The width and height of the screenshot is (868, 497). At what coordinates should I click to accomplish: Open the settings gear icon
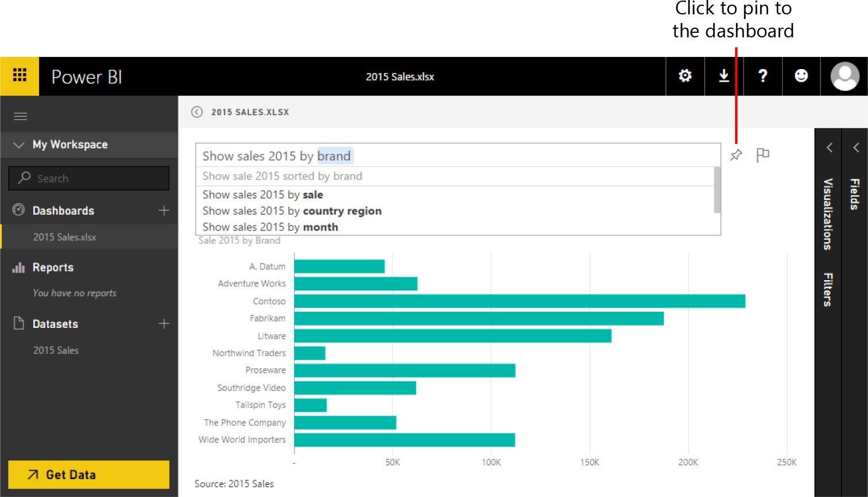point(685,75)
